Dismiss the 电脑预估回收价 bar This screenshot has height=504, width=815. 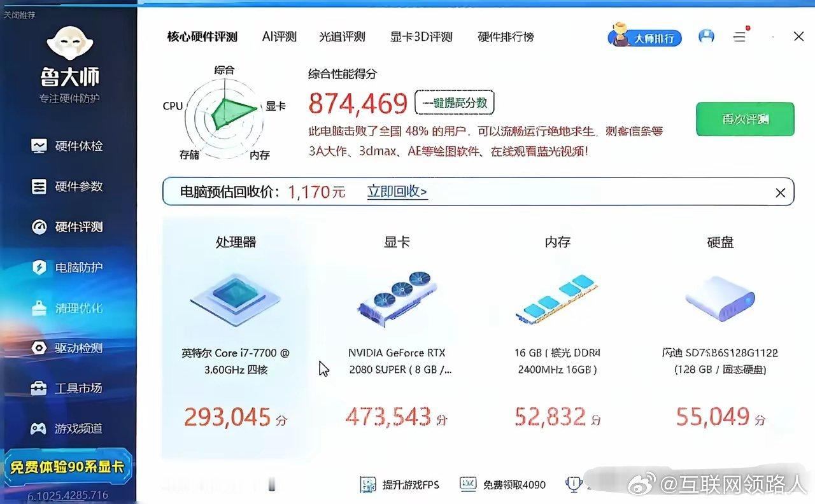tap(780, 192)
